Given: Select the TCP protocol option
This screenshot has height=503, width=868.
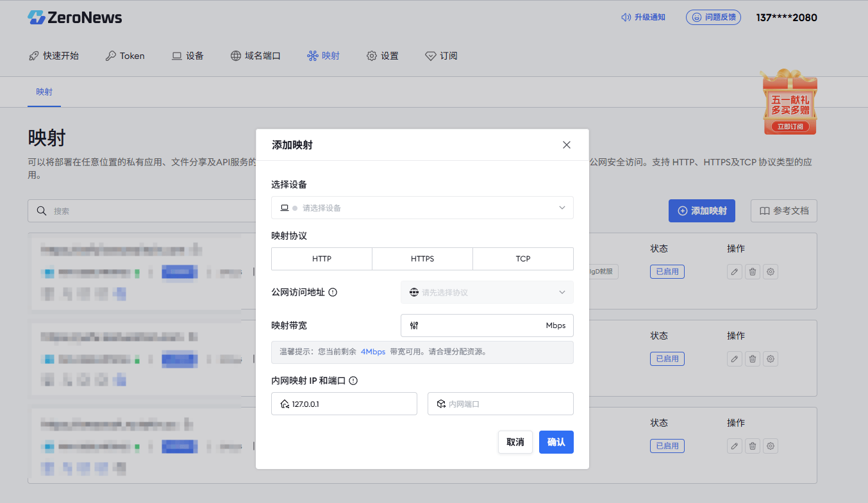Looking at the screenshot, I should point(523,259).
